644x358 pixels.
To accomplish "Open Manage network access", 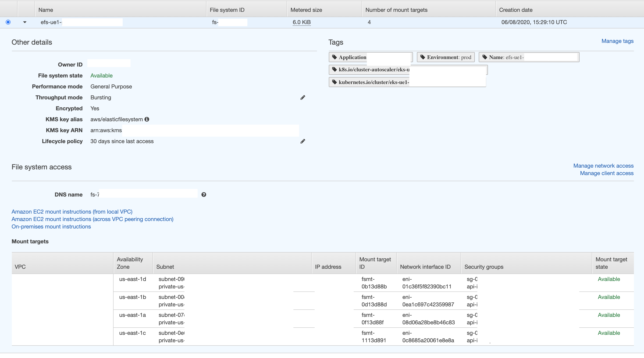I will (603, 165).
